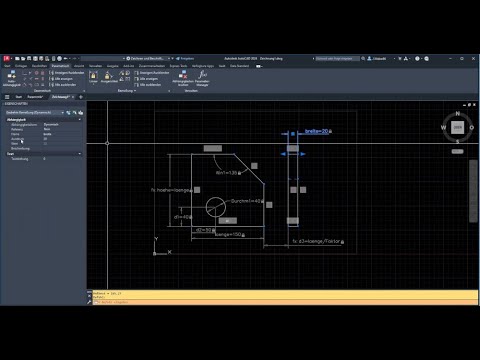Click the New drawing icon in quick access toolbar

tap(17, 58)
